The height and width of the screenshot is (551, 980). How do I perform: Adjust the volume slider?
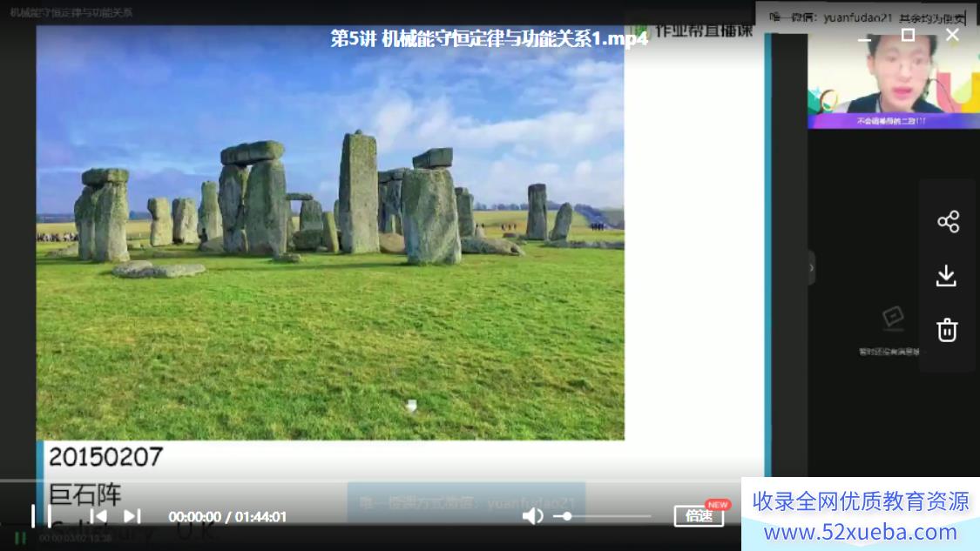[602, 517]
